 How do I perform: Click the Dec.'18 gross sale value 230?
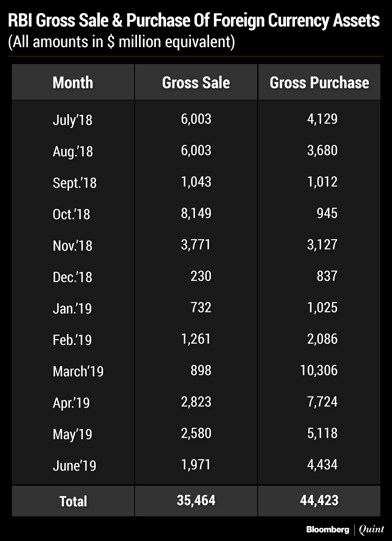point(201,276)
